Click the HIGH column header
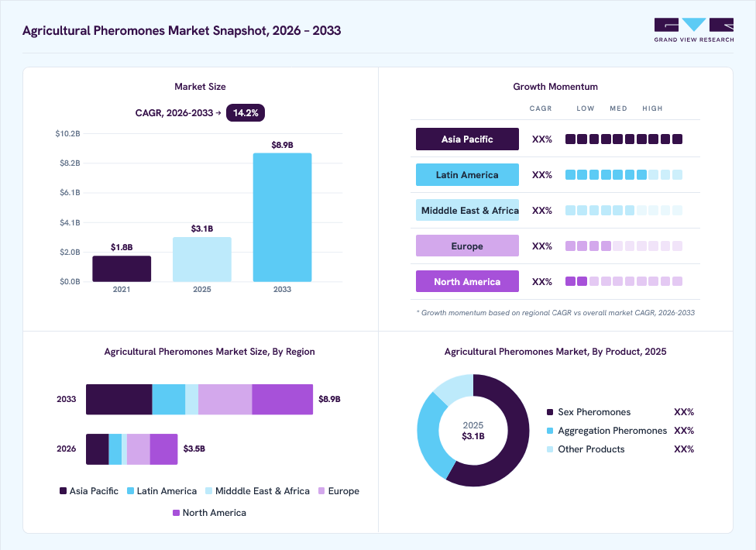Image resolution: width=756 pixels, height=550 pixels. point(652,108)
